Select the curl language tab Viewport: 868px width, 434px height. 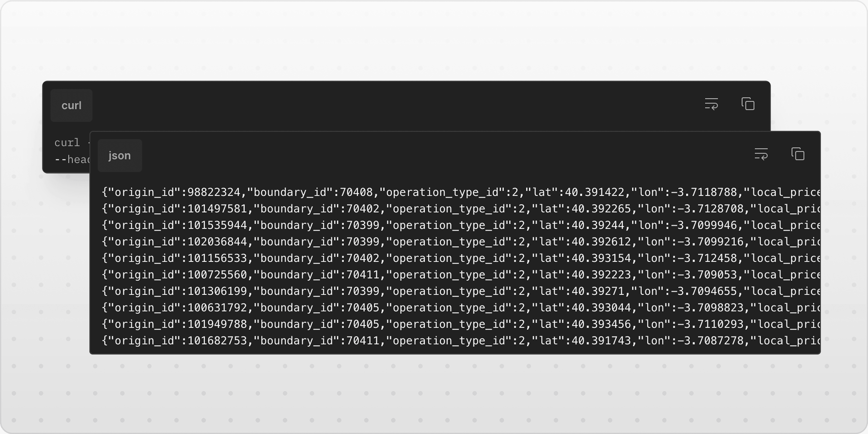pos(71,106)
